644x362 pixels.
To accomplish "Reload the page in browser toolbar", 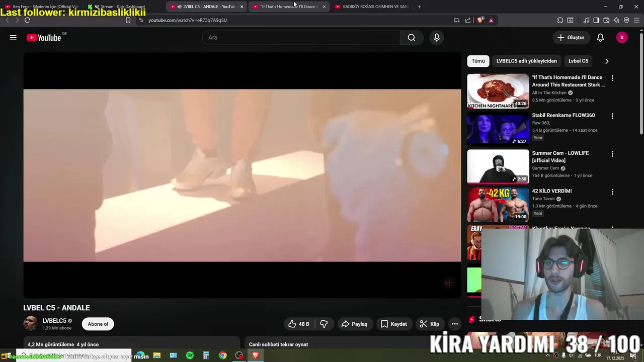I will pyautogui.click(x=27, y=20).
